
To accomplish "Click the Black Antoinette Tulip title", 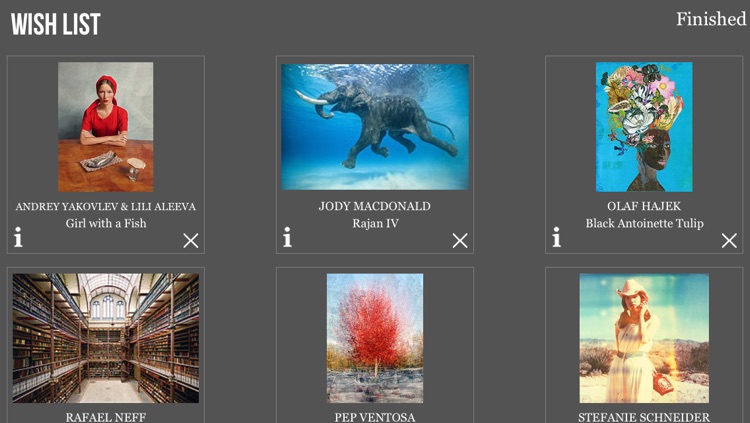I will [644, 224].
